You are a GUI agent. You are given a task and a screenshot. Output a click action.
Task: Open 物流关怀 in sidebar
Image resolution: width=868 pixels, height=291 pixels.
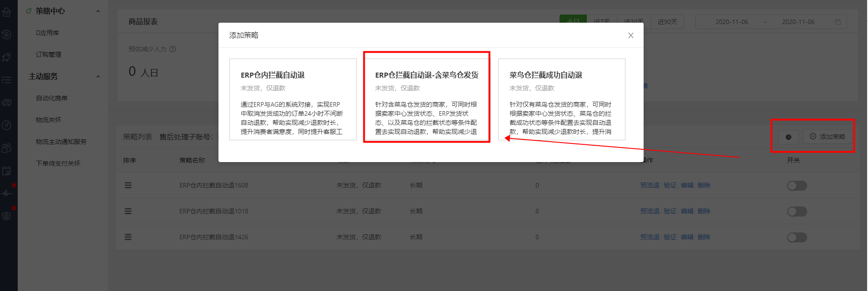pyautogui.click(x=49, y=120)
